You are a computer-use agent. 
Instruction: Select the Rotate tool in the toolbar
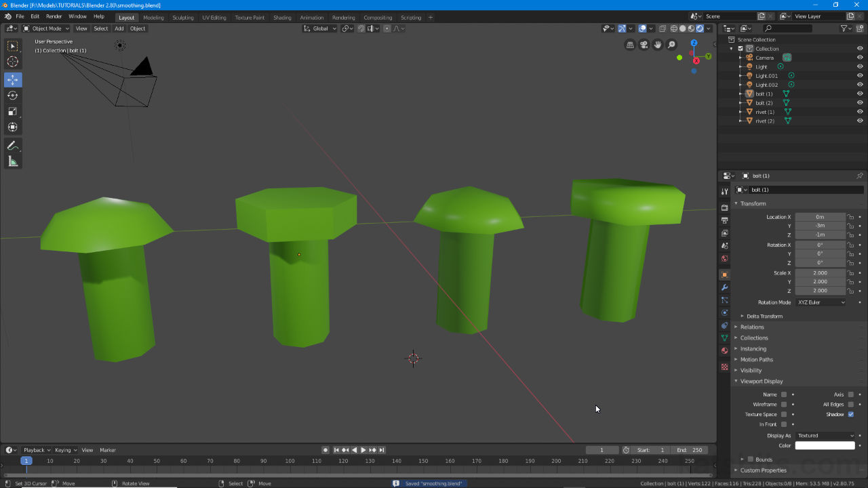12,96
